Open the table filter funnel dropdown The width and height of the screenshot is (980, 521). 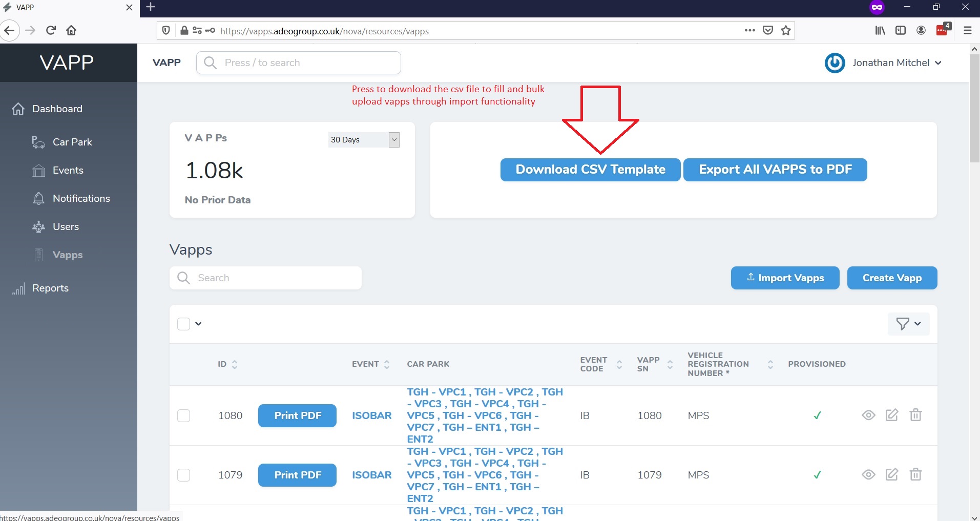pyautogui.click(x=908, y=324)
